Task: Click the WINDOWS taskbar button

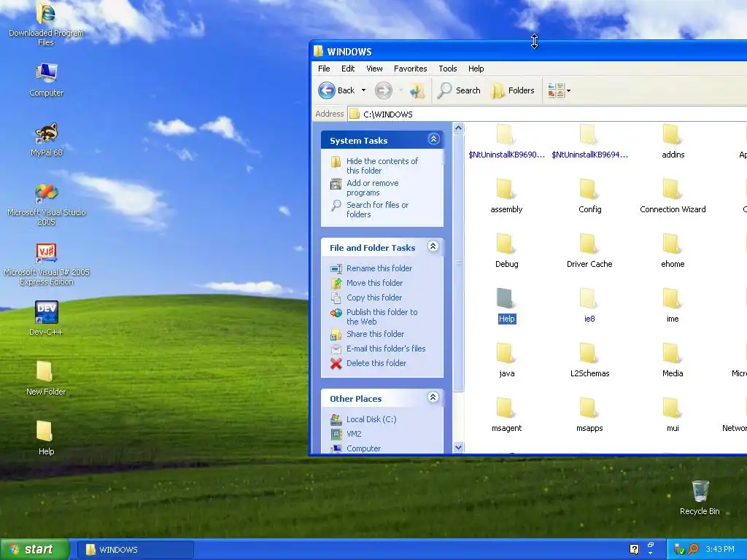Action: [136, 550]
